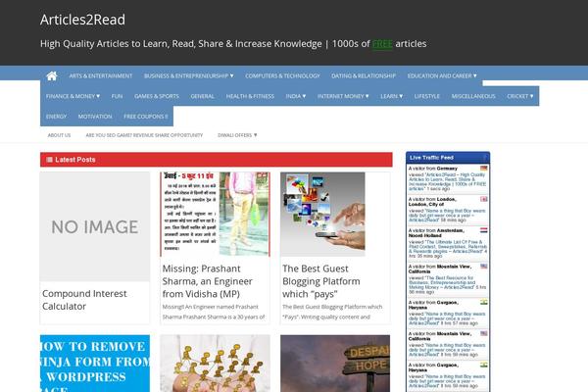Open the Amsterdam visitor's viewed page link

pos(448,249)
